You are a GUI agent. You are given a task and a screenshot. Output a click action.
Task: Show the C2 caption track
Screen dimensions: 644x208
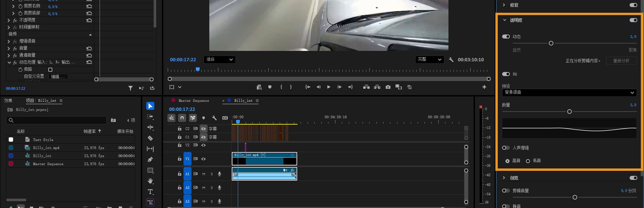(203, 129)
